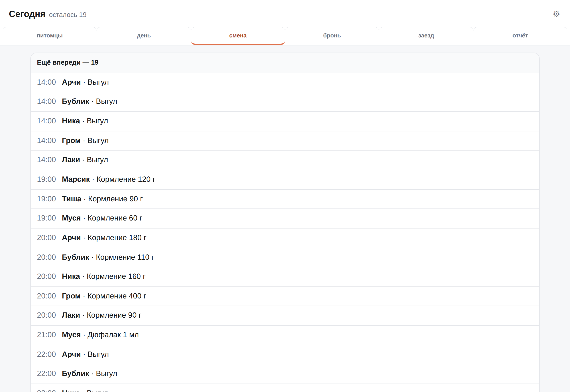Open the заезд tab
The height and width of the screenshot is (392, 570).
tap(426, 36)
